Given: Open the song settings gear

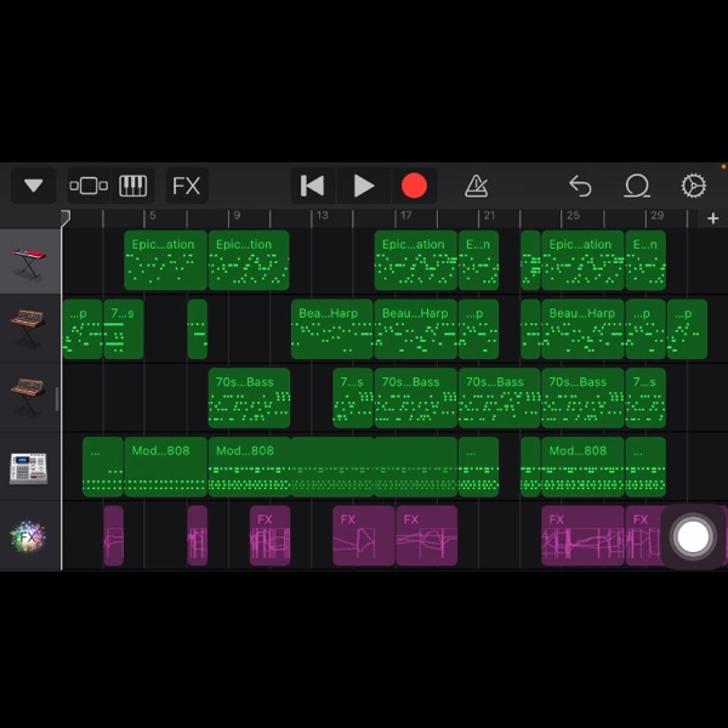Looking at the screenshot, I should (694, 186).
